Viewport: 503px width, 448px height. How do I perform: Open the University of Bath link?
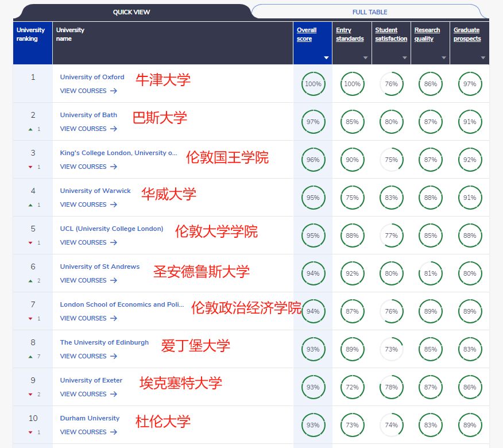pyautogui.click(x=88, y=115)
